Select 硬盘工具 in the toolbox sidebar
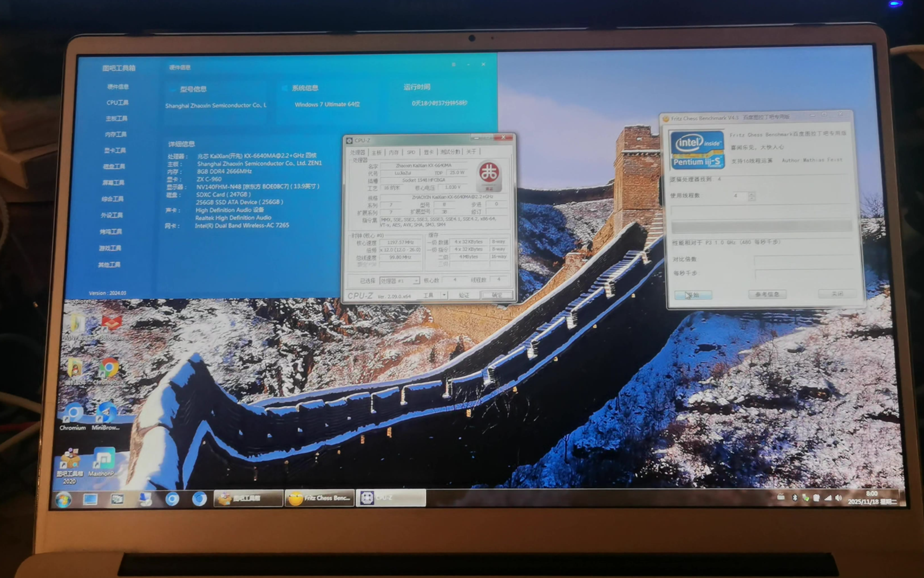Viewport: 924px width, 578px height. (114, 166)
